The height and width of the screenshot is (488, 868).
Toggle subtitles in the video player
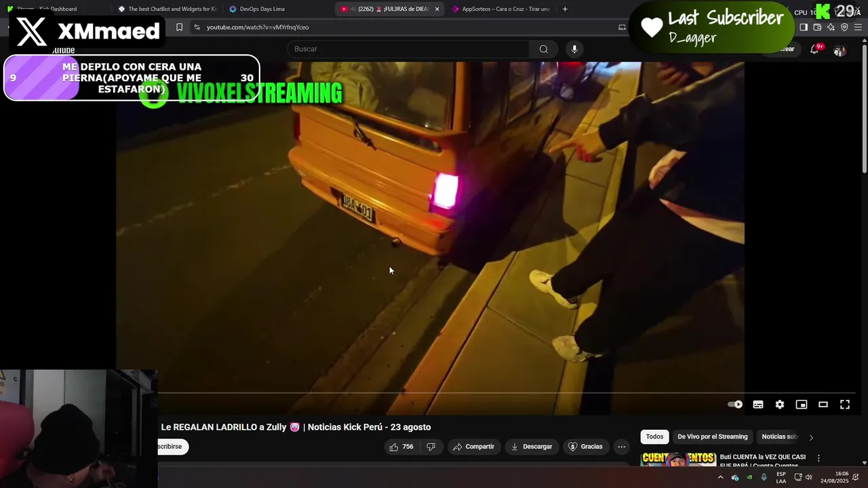tap(758, 405)
